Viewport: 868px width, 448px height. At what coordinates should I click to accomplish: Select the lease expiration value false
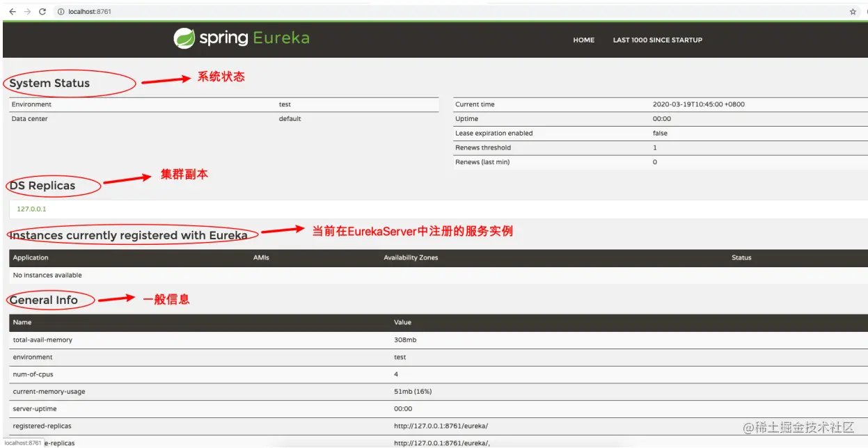click(x=660, y=134)
